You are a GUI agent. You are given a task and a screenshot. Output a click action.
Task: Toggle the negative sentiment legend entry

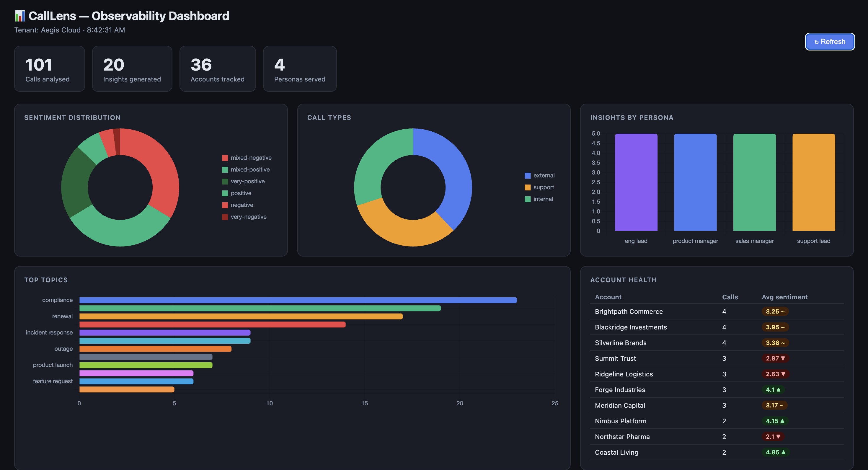pos(238,205)
